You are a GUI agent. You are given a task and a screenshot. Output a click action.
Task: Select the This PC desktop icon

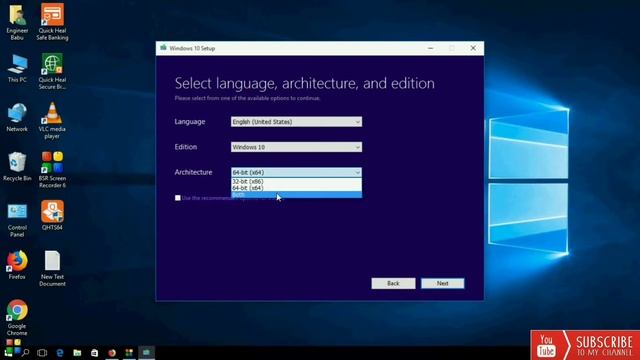tap(17, 68)
